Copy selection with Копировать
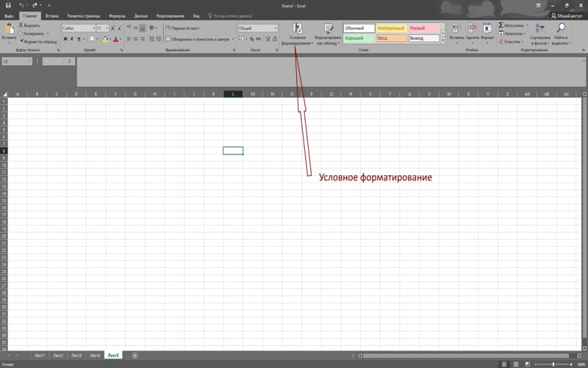This screenshot has width=588, height=368. [32, 33]
